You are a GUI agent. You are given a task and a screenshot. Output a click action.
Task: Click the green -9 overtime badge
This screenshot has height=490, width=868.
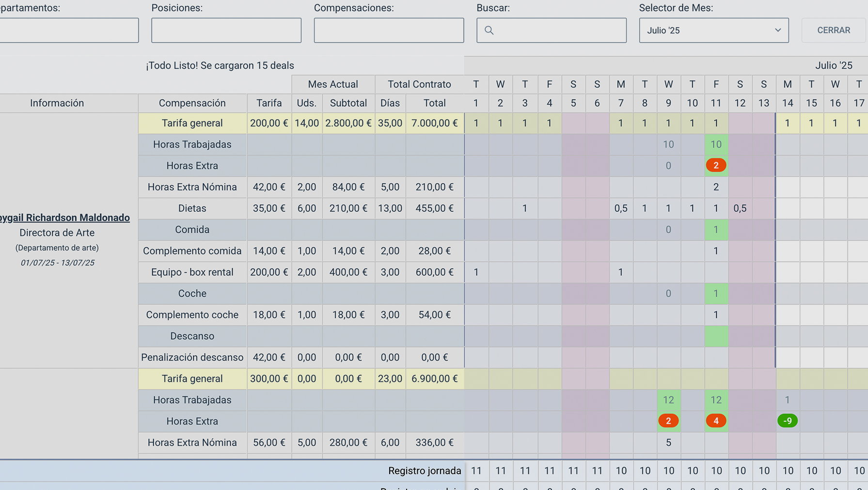[x=787, y=421]
